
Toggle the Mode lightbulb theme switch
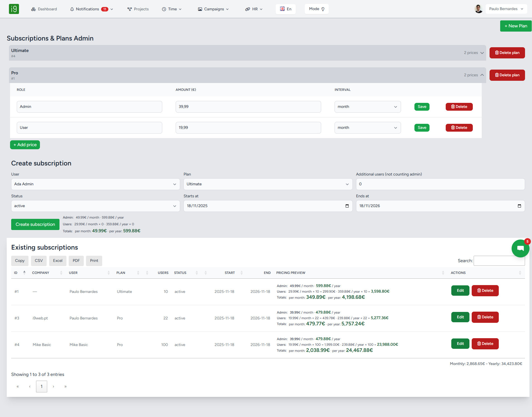(x=316, y=9)
